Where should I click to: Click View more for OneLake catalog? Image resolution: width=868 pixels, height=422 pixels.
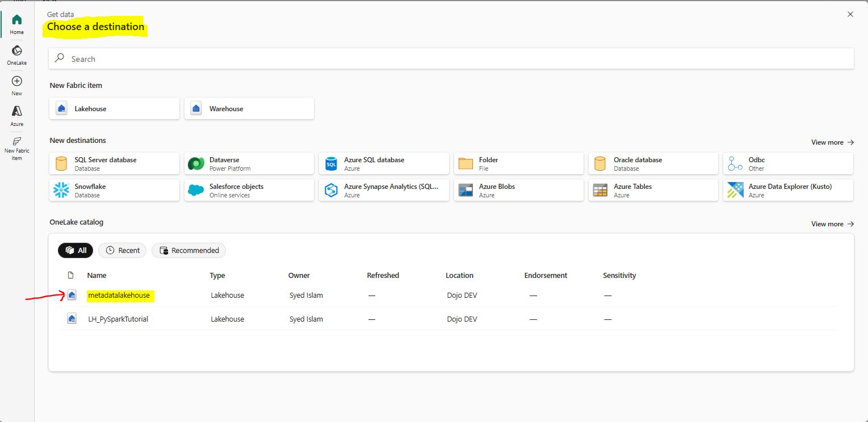[x=832, y=224]
